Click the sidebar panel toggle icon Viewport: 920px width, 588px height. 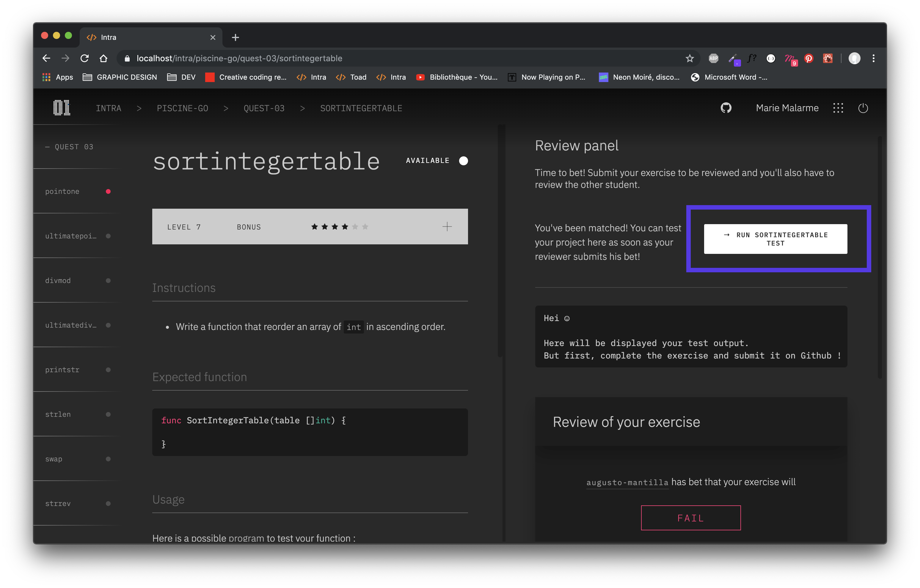click(x=838, y=108)
